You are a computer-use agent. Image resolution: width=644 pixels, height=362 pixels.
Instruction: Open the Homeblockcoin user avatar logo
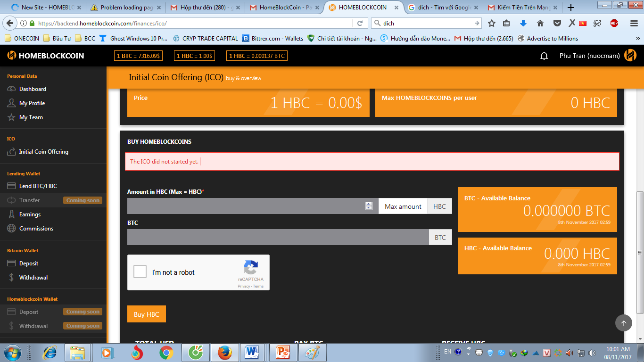click(630, 56)
